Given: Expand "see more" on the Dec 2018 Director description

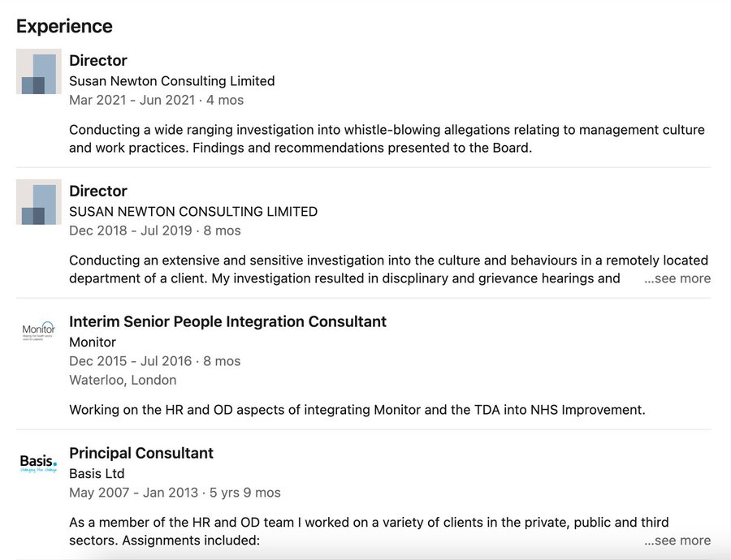Looking at the screenshot, I should pyautogui.click(x=677, y=278).
